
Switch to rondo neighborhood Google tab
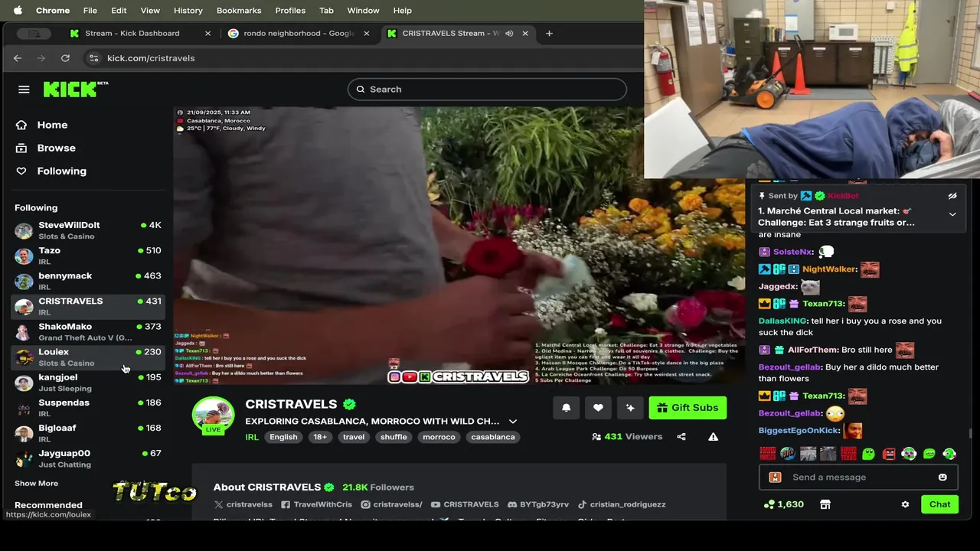coord(299,34)
